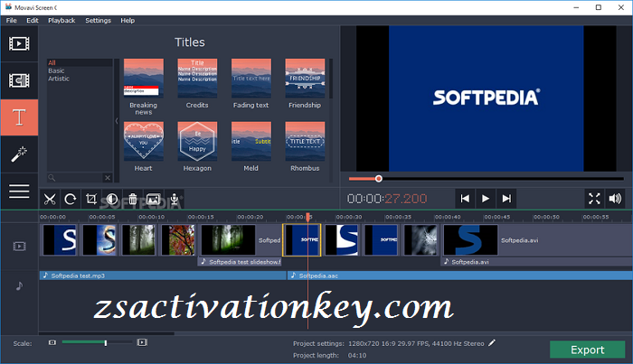Click the search magnifier icon
Image resolution: width=633 pixels, height=364 pixels.
(x=52, y=178)
